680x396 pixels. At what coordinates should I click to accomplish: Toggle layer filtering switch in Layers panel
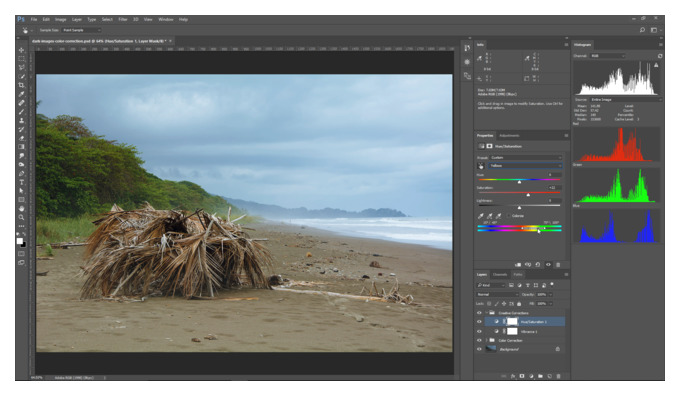(x=552, y=285)
